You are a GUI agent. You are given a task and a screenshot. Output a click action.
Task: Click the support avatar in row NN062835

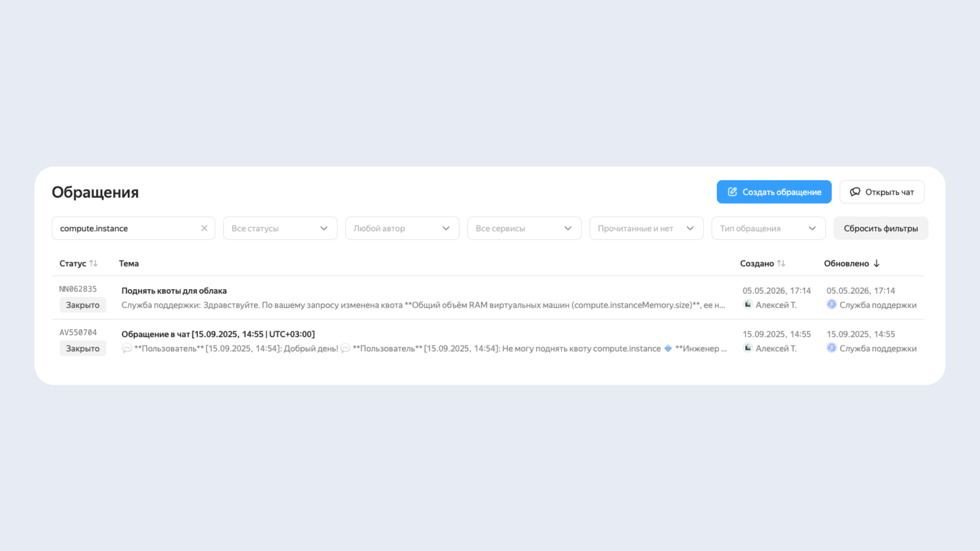coord(831,305)
